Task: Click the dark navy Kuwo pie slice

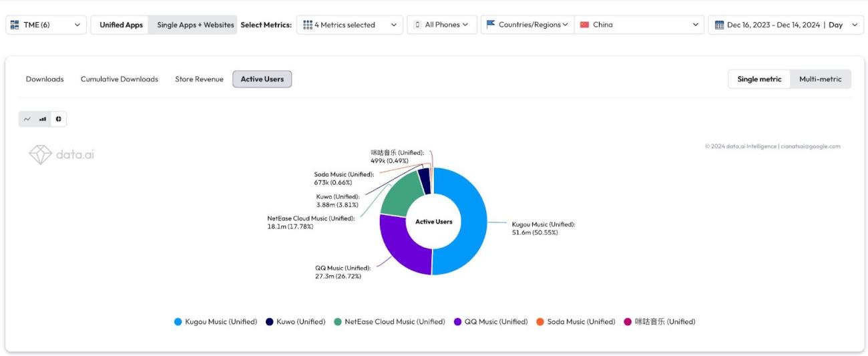Action: (x=424, y=180)
